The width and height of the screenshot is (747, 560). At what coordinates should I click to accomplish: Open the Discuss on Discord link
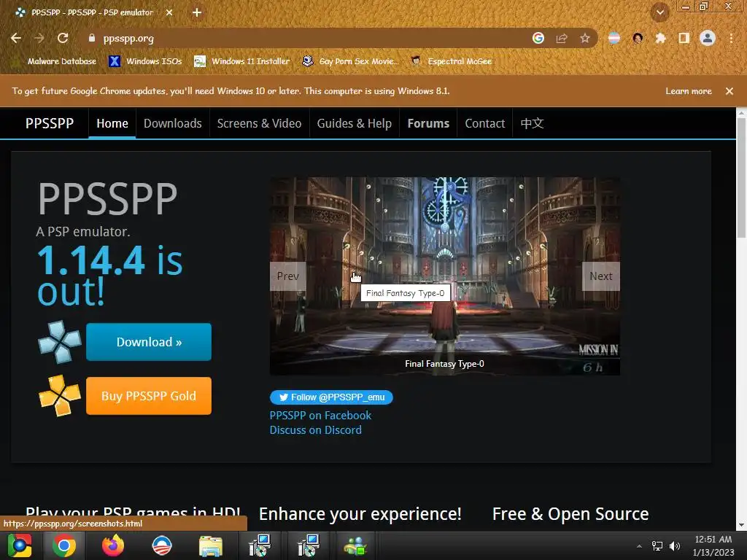(315, 430)
